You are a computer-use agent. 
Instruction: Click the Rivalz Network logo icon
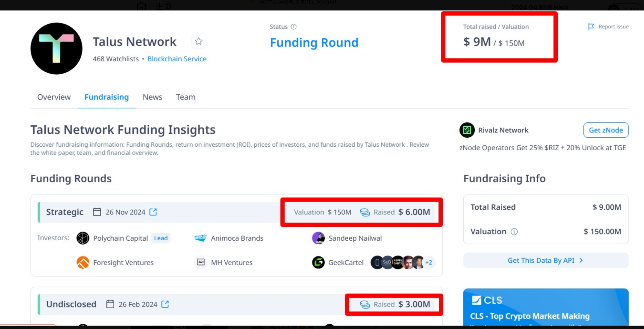(x=467, y=130)
